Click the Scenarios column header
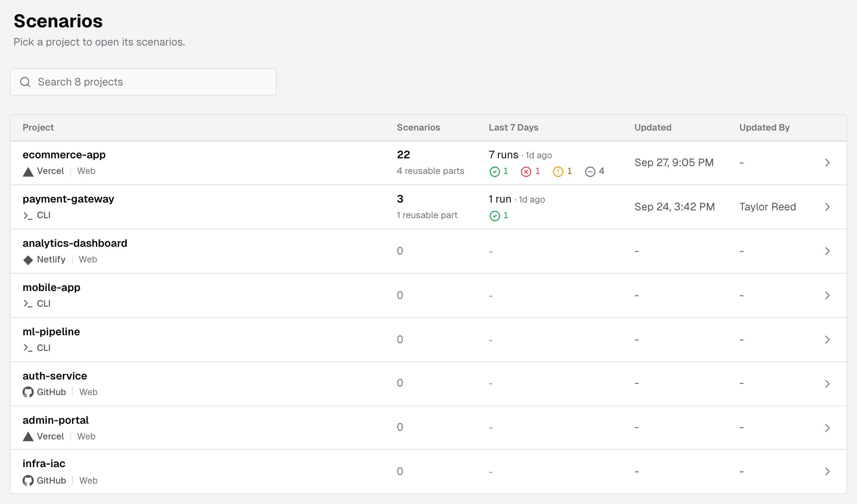 coord(419,128)
